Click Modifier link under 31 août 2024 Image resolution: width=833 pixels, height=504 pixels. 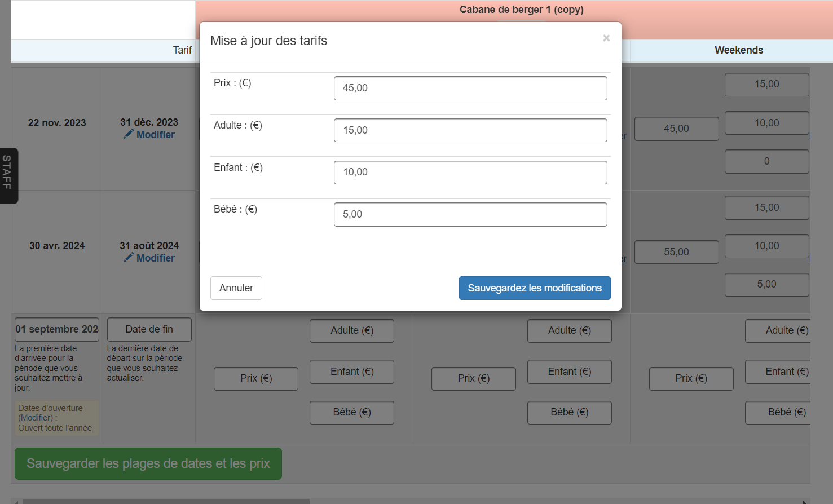click(x=156, y=258)
